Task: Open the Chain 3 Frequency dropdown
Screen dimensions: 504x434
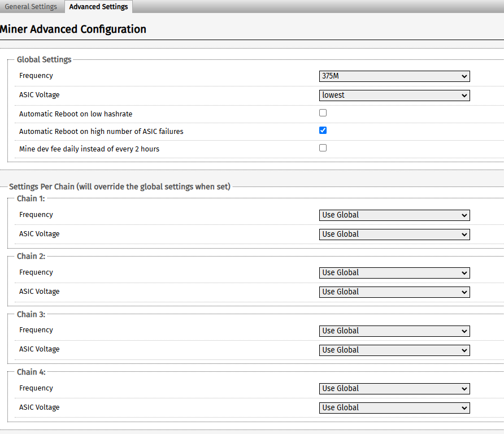Action: pyautogui.click(x=394, y=331)
